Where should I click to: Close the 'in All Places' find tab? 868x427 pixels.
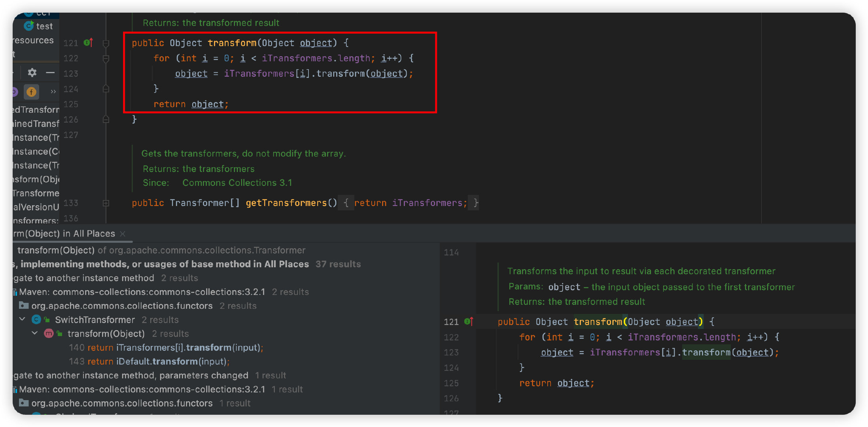click(123, 234)
